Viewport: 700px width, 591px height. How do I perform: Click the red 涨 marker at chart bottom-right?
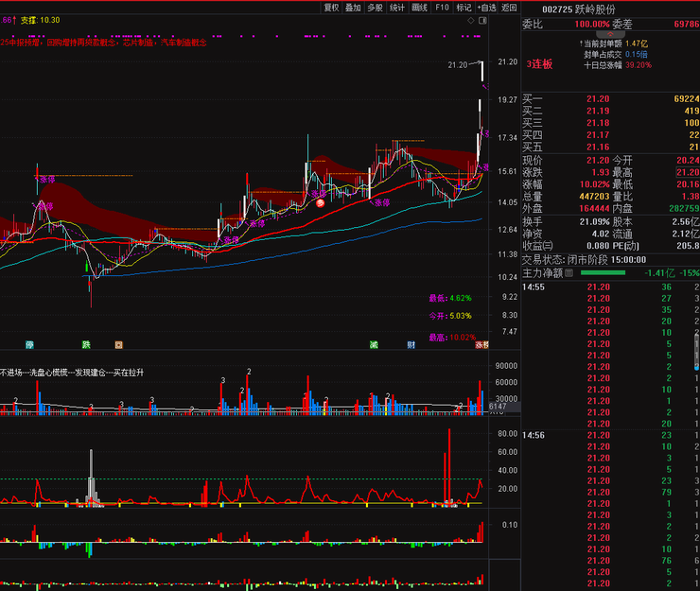[x=481, y=345]
